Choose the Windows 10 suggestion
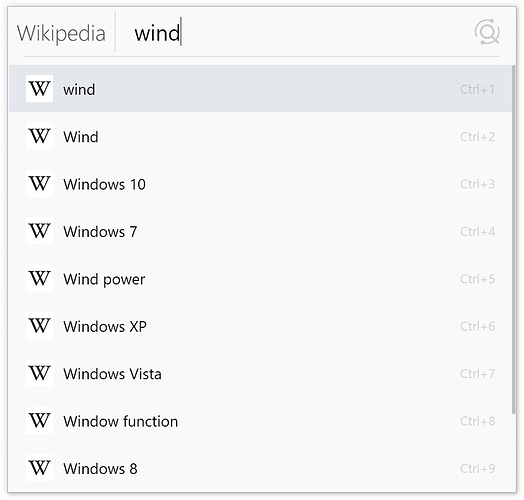The image size is (524, 500). click(260, 184)
